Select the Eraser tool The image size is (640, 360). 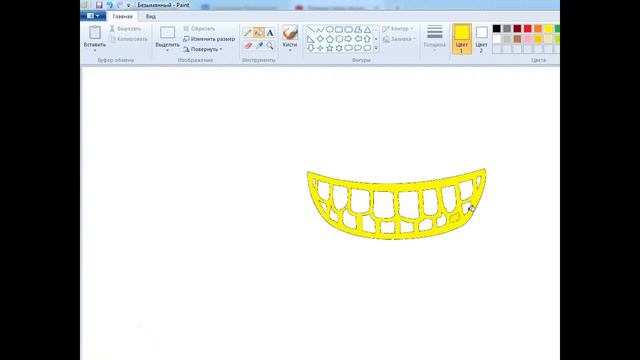coord(248,45)
